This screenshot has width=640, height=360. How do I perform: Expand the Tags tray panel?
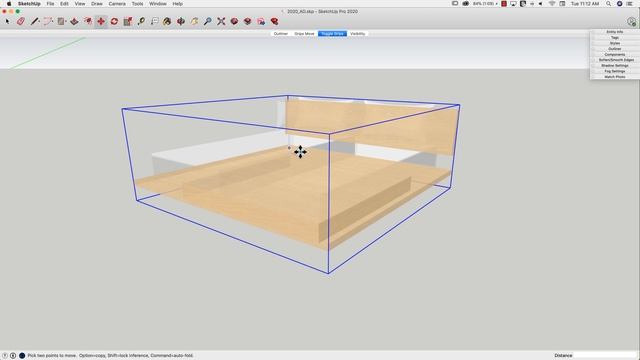pyautogui.click(x=615, y=38)
